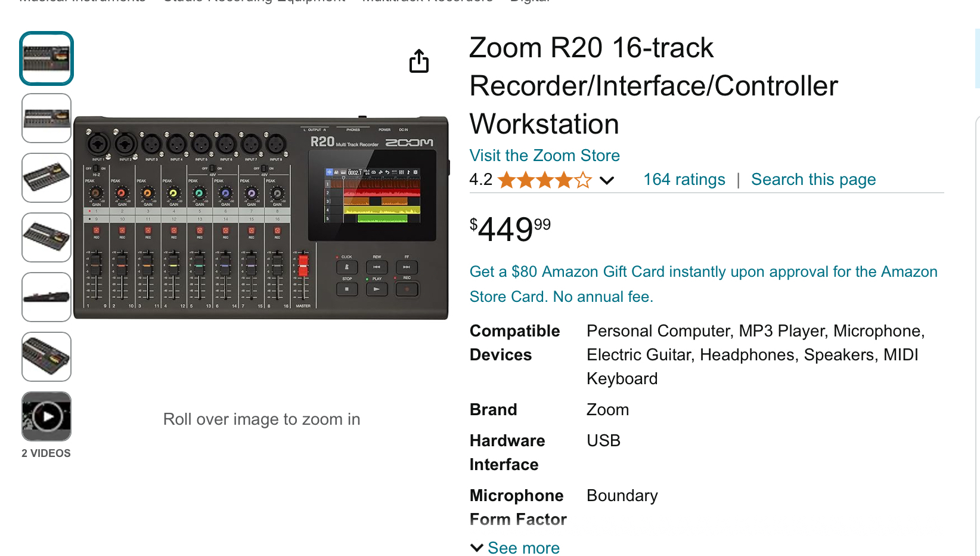Screen dimensions: 980x556
Task: Click the share icon above the product image
Action: click(419, 61)
